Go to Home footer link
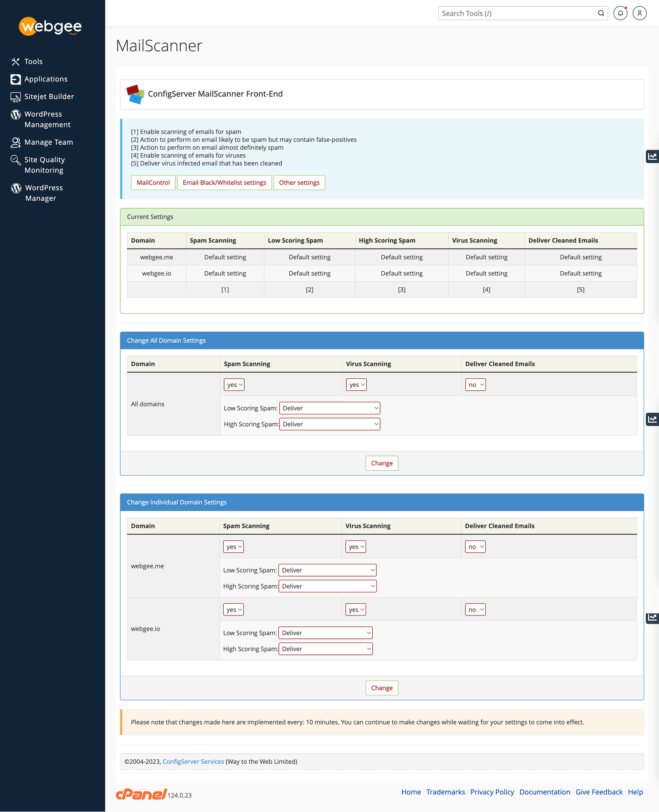Viewport: 659px width, 812px height. coord(411,792)
